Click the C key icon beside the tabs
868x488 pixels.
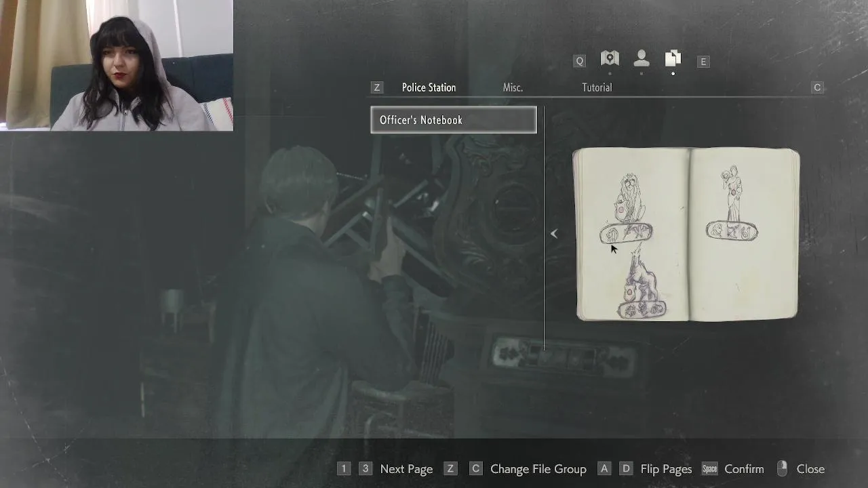(817, 87)
